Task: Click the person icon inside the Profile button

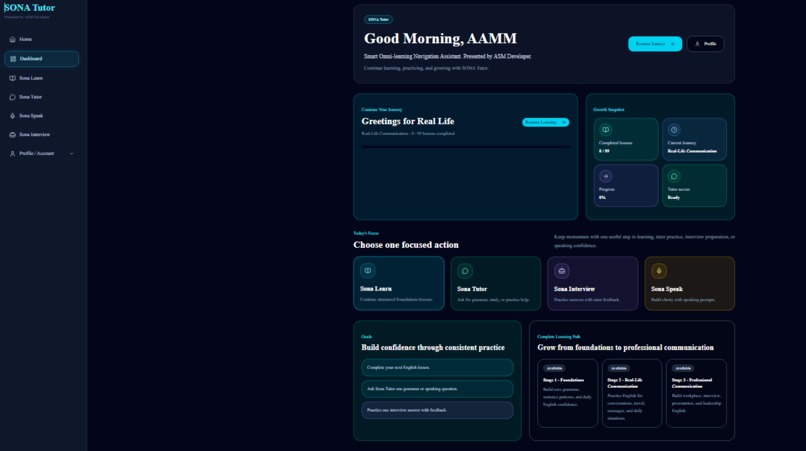Action: (697, 44)
